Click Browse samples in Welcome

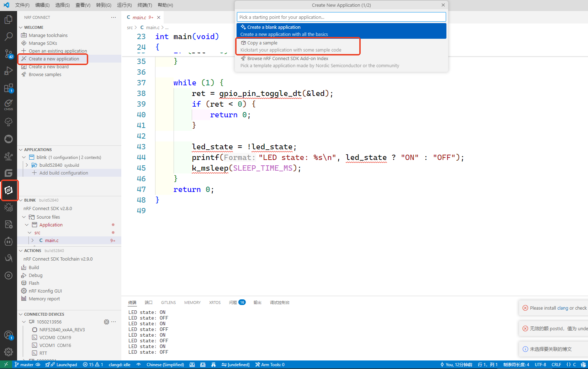pyautogui.click(x=45, y=75)
